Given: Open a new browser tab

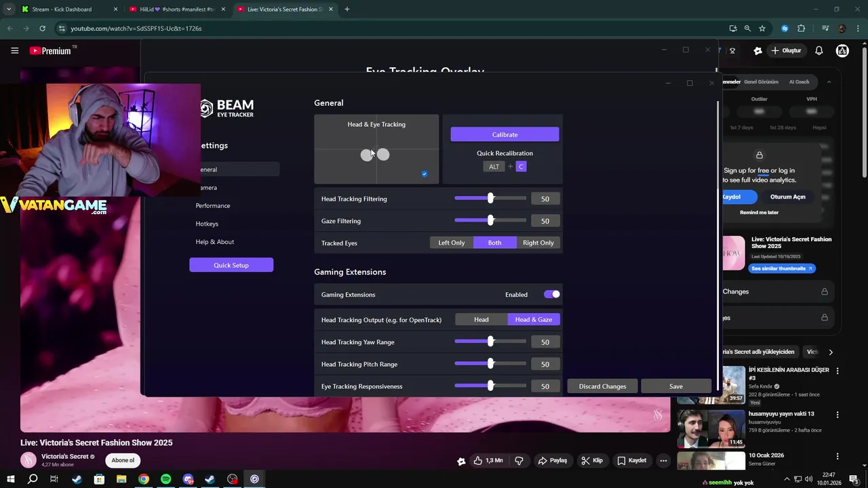Looking at the screenshot, I should click(347, 9).
